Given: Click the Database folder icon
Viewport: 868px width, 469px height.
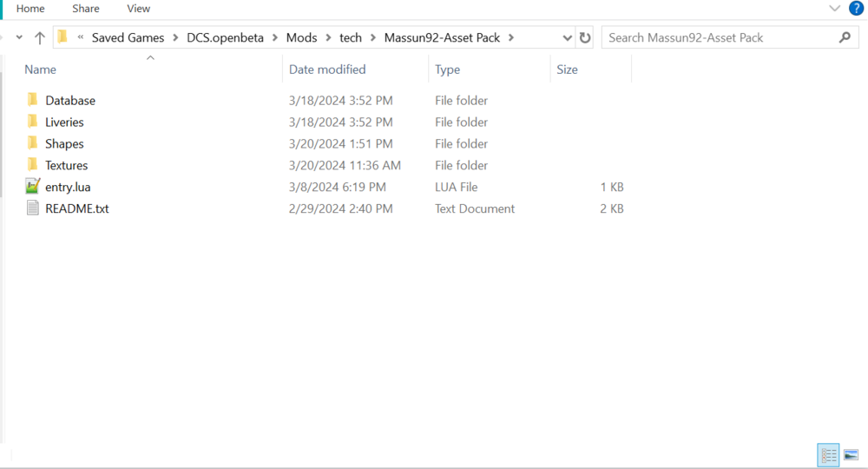Looking at the screenshot, I should tap(33, 100).
